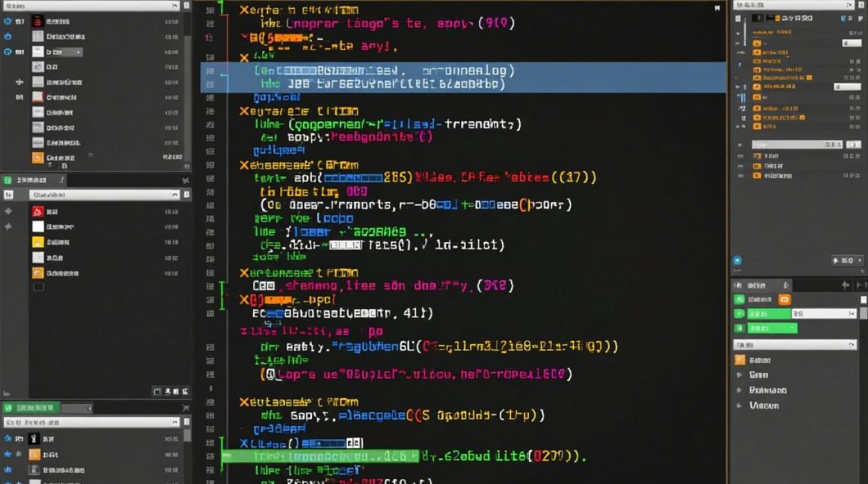Click the orange badge beside the green row label
The image size is (868, 484).
pyautogui.click(x=784, y=299)
